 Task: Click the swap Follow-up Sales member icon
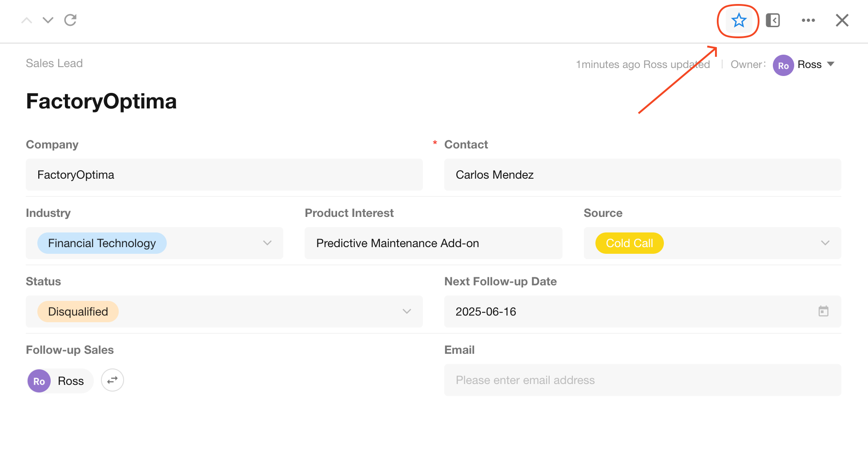point(112,380)
